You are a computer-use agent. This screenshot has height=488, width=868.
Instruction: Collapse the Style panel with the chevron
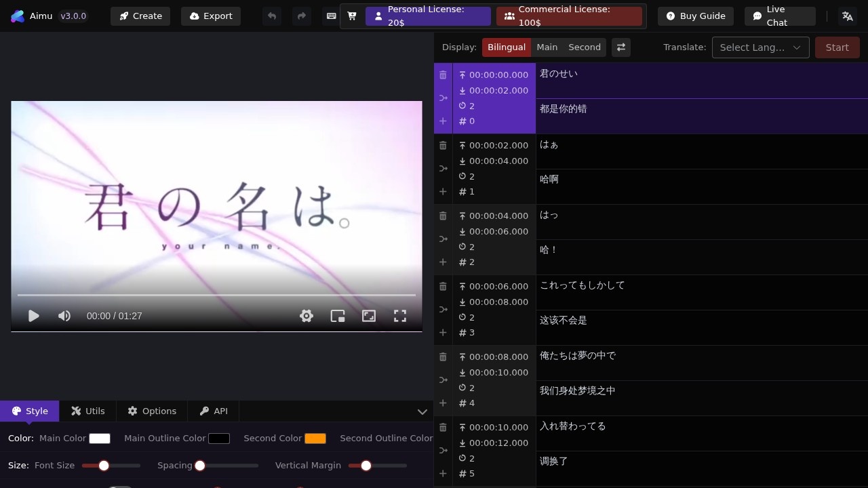tap(422, 411)
